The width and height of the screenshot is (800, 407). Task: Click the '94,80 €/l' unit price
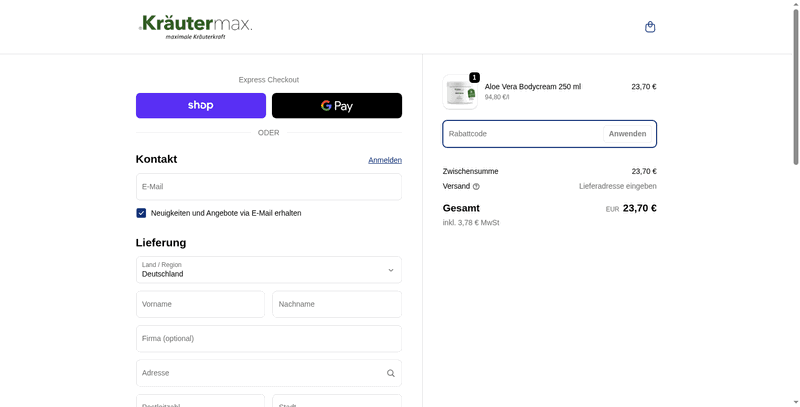pyautogui.click(x=497, y=97)
